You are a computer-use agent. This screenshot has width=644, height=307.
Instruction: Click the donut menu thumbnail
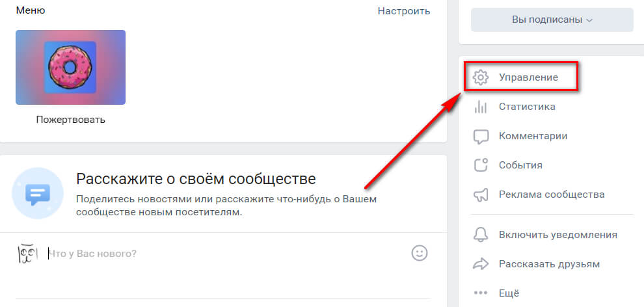(71, 67)
